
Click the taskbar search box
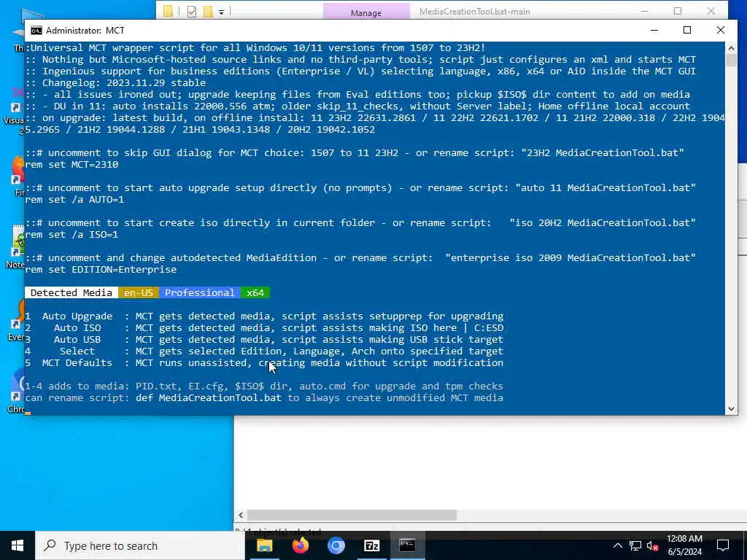click(141, 545)
